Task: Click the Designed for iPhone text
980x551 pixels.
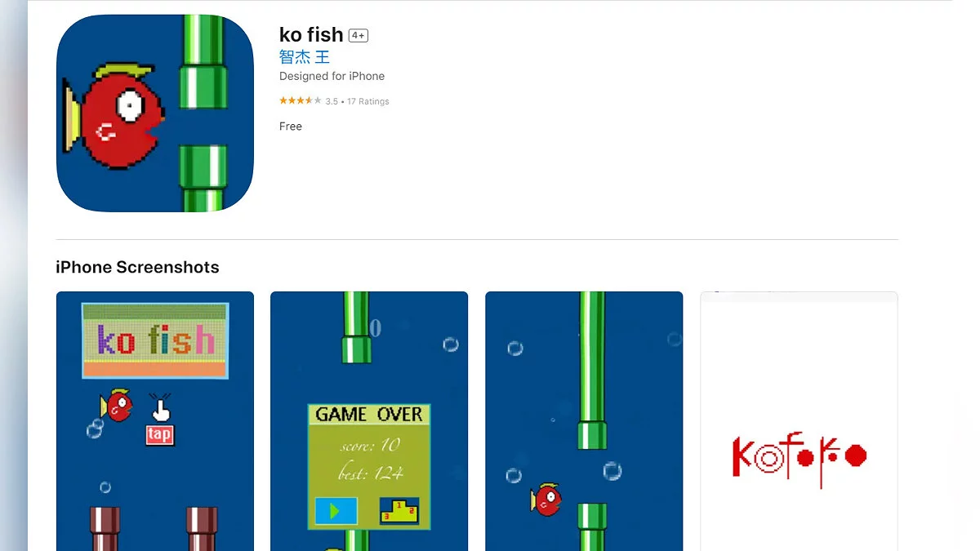Action: tap(332, 76)
